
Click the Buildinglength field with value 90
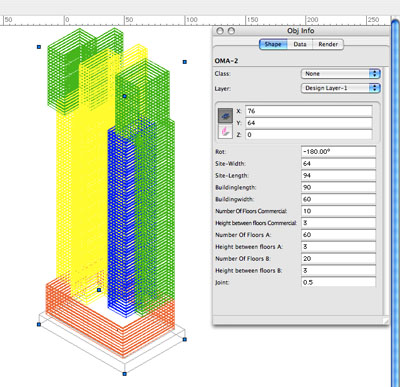338,187
